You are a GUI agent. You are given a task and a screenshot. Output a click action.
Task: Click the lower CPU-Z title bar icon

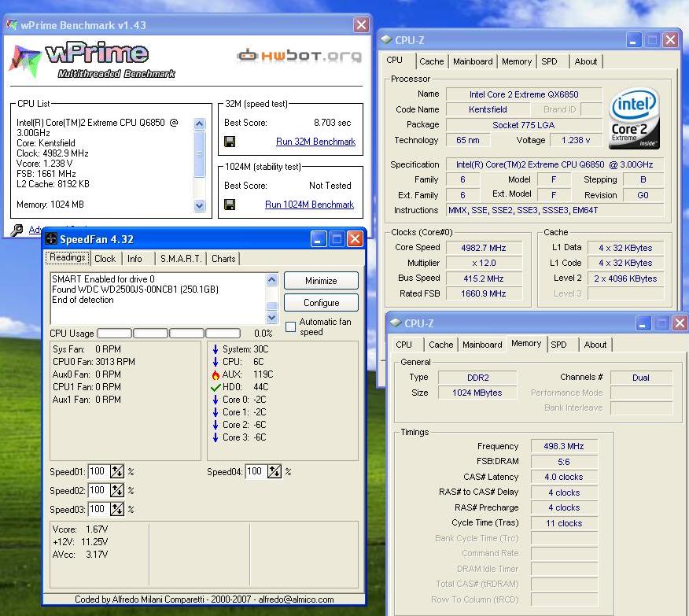[x=396, y=323]
